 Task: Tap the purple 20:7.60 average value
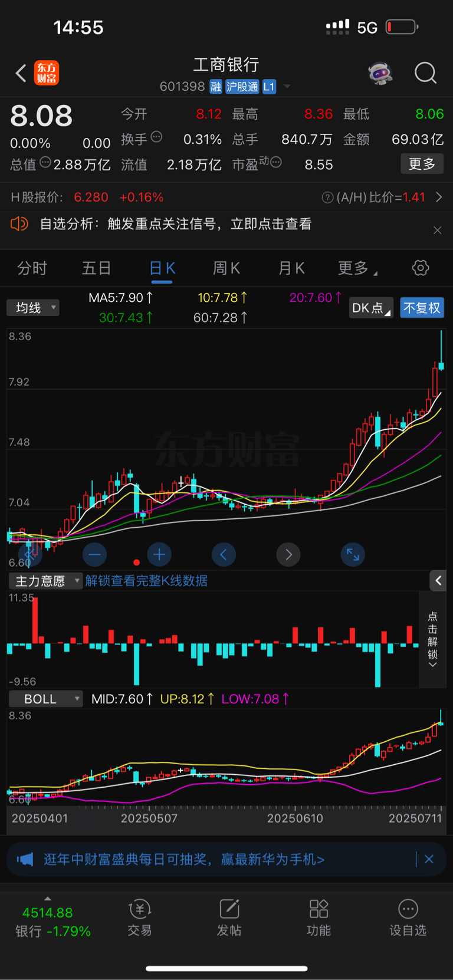pyautogui.click(x=316, y=298)
